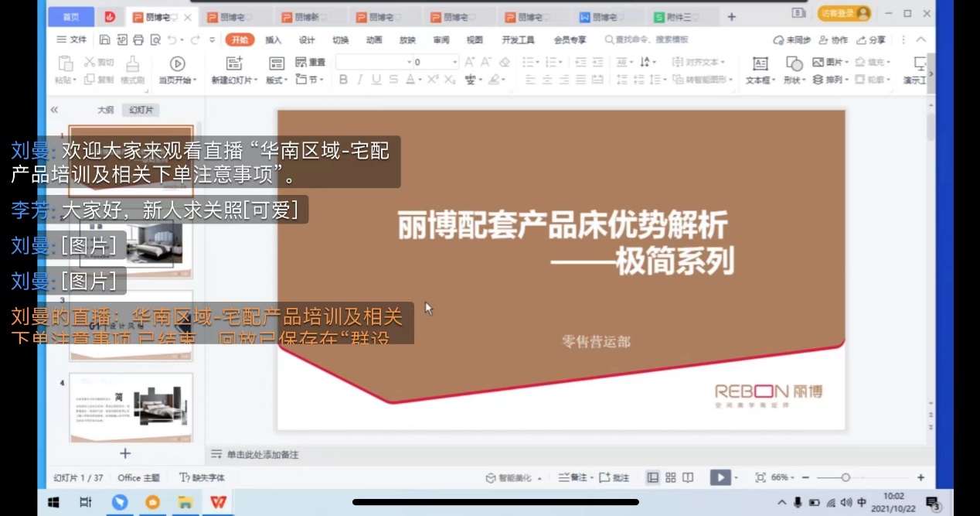The image size is (980, 516).
Task: Open the Windows Start menu
Action: point(54,502)
